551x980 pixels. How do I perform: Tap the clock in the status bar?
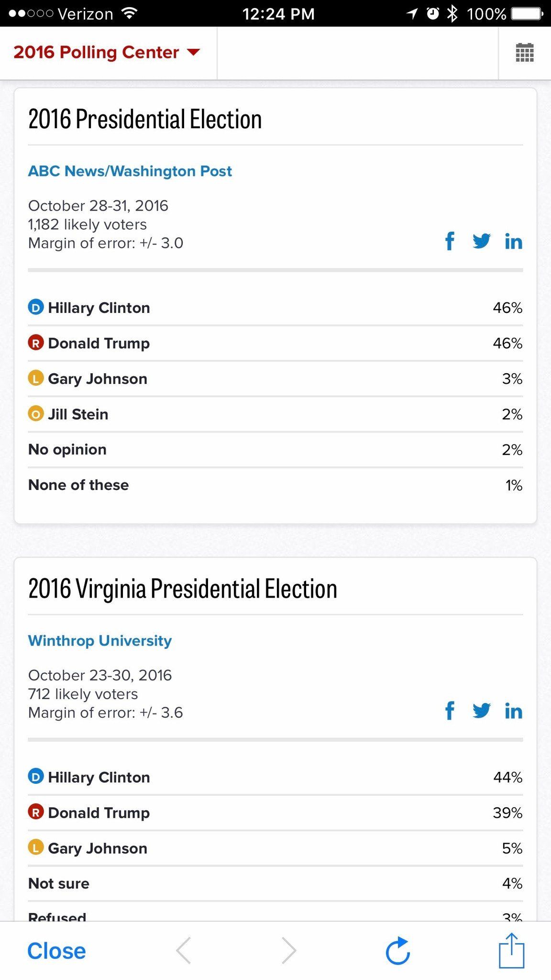point(279,13)
